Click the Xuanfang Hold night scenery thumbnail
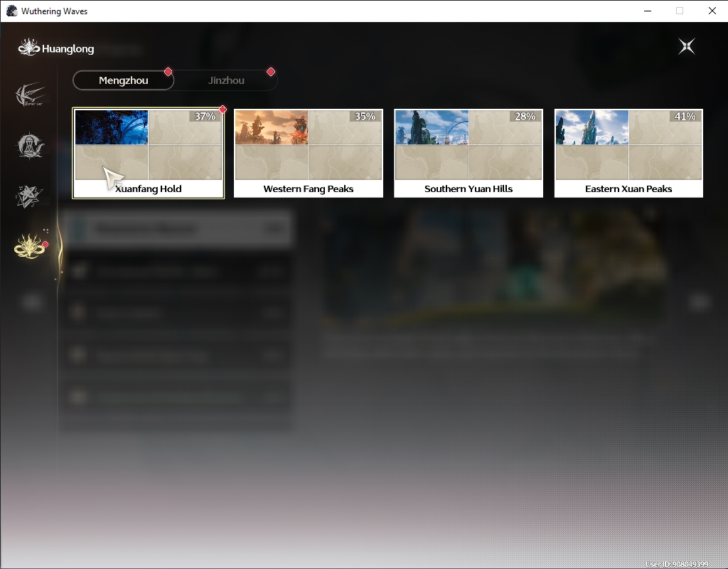Screen dimensions: 728x569 pos(112,127)
